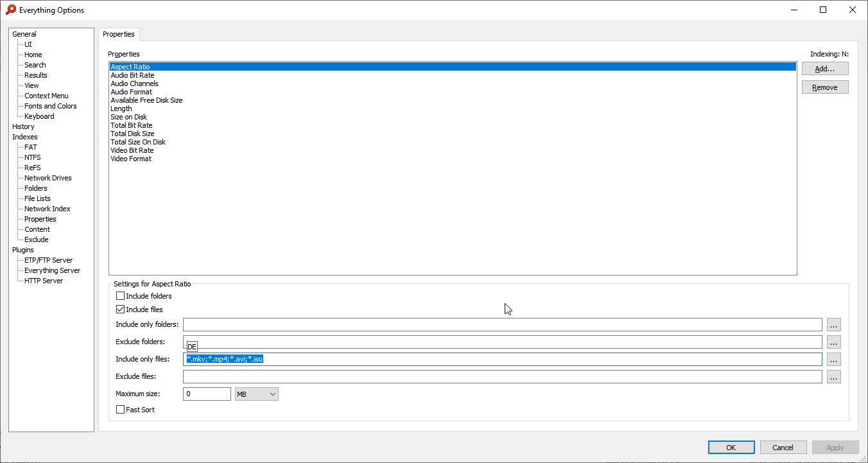Browse for Exclude files with ... button
Screen dimensions: 868x463
[x=834, y=377]
